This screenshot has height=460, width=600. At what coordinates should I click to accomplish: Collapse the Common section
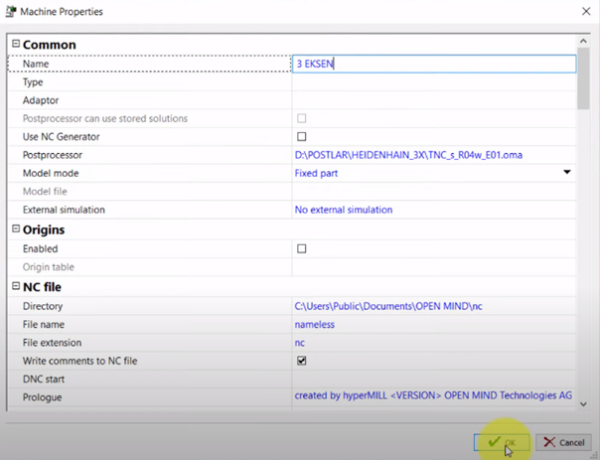pos(14,45)
